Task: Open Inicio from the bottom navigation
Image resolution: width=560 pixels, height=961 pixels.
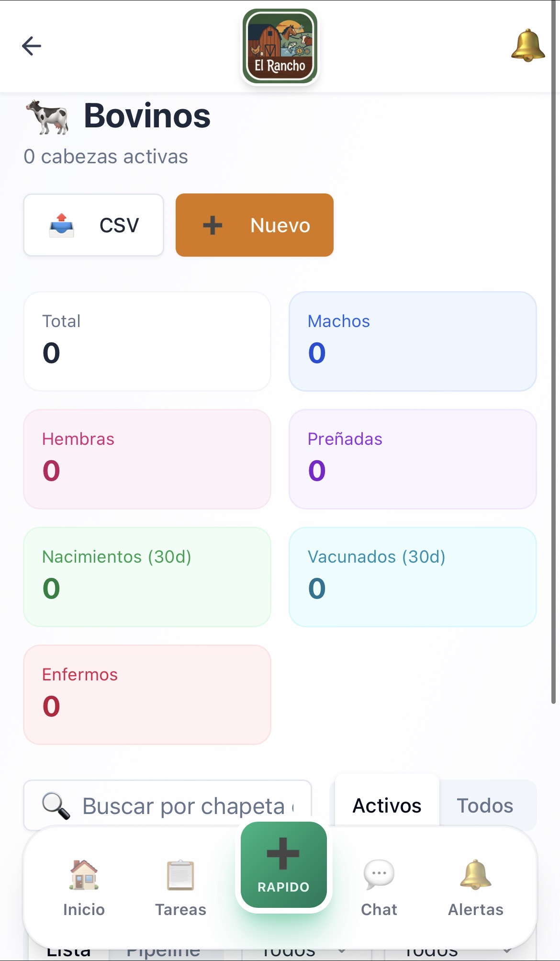Action: tap(84, 887)
